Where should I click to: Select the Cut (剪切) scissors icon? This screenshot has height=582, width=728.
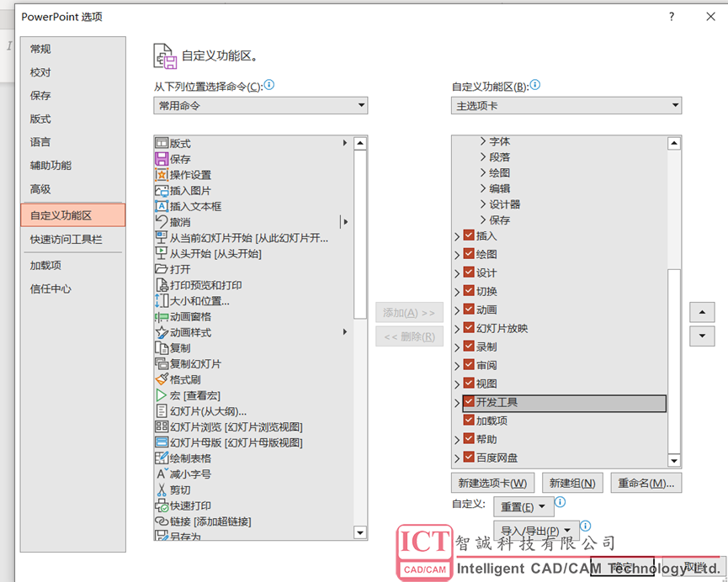click(162, 489)
